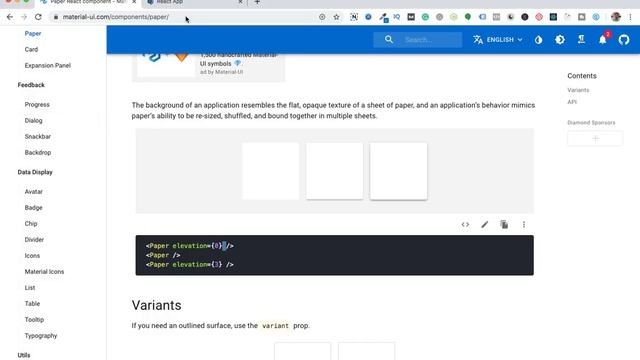Open the Material Icons sidebar item

click(x=44, y=271)
